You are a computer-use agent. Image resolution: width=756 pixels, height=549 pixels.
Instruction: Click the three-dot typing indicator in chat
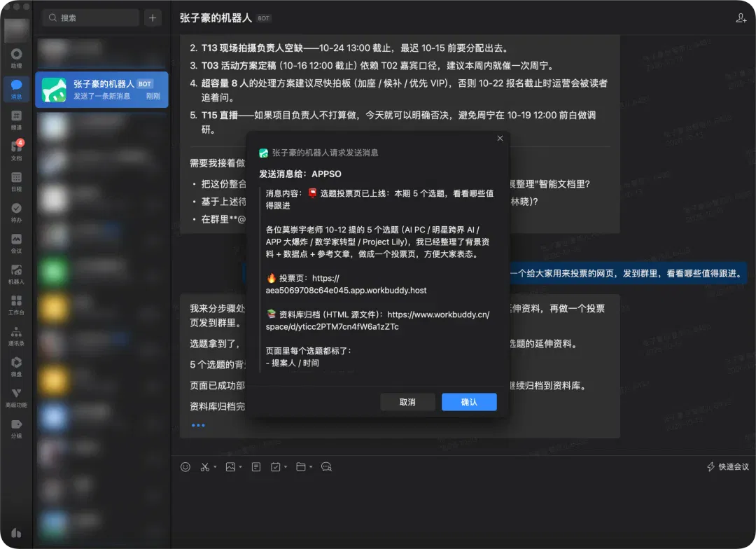pyautogui.click(x=198, y=426)
